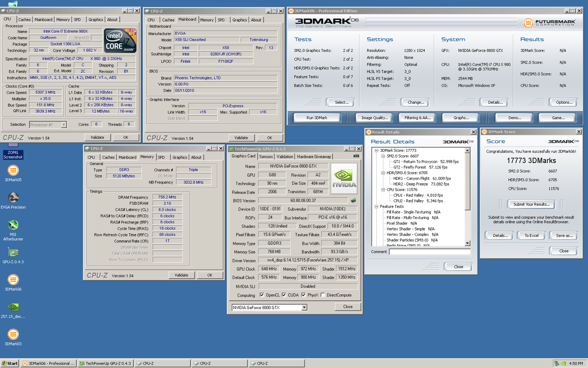
Task: Click Validate in the CPU-Z Memory window
Action: pyautogui.click(x=181, y=275)
